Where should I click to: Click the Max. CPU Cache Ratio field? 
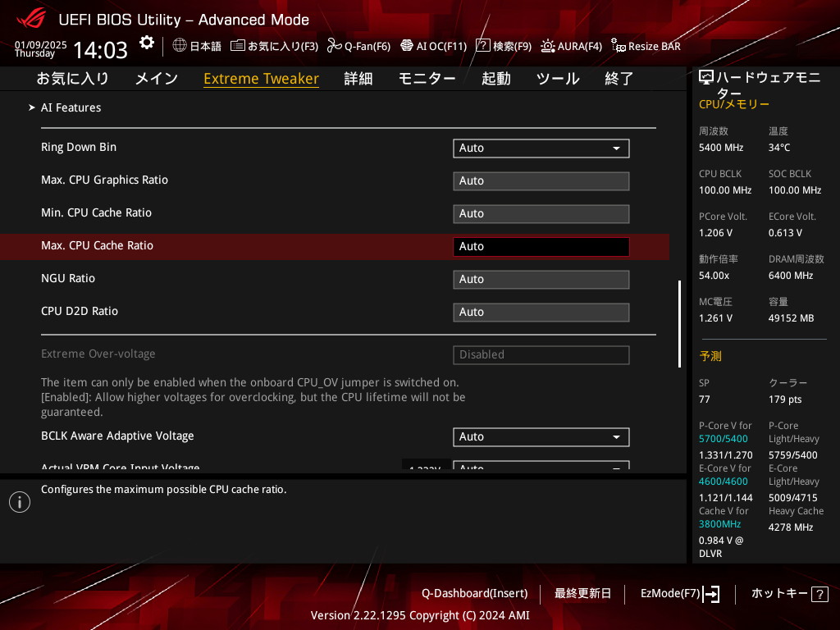tap(541, 246)
